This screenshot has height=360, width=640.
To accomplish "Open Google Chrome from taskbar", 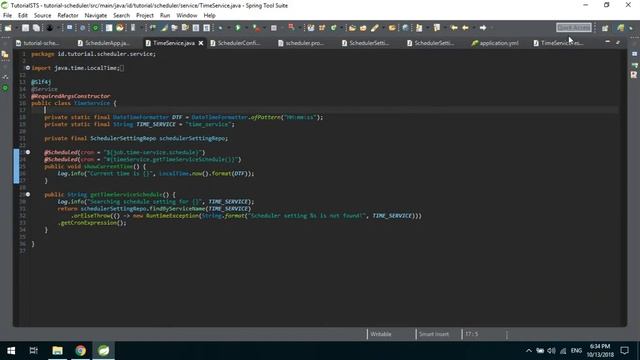I will (80, 351).
